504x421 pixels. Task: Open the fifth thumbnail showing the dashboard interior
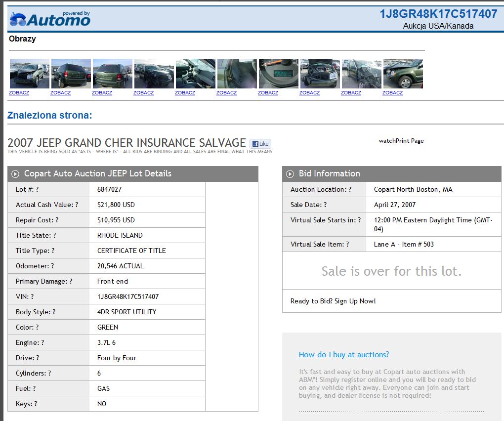tap(196, 74)
